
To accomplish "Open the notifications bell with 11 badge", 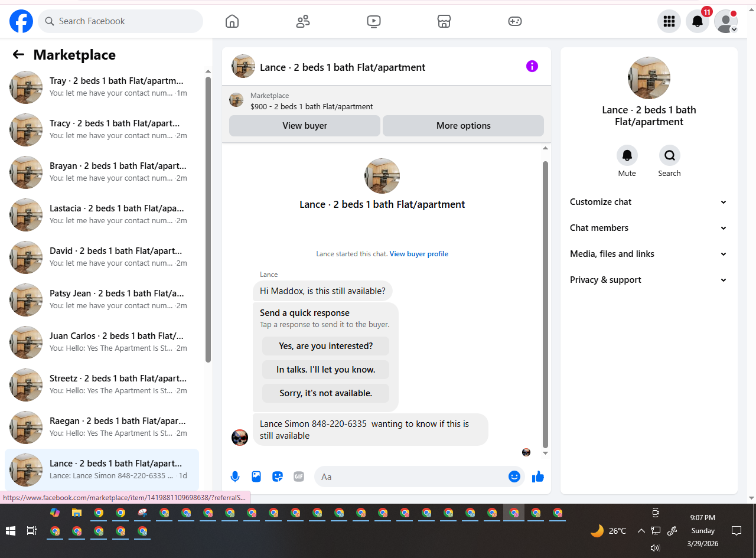I will tap(698, 22).
